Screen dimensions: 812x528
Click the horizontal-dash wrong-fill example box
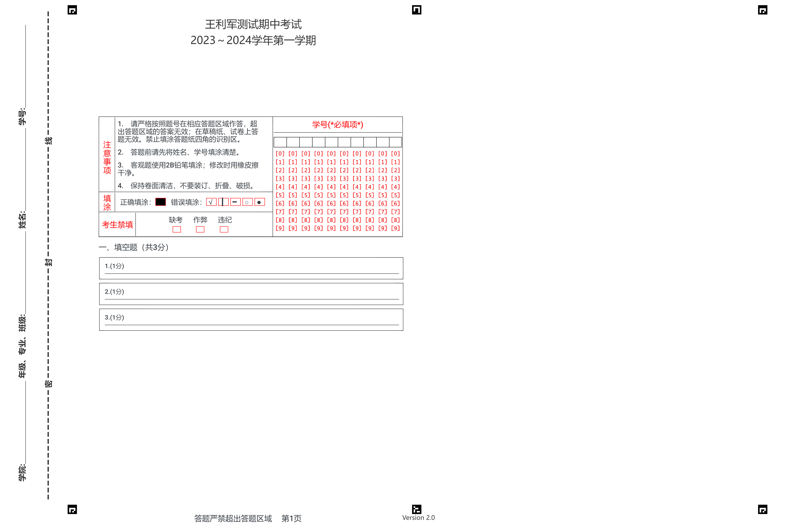235,202
